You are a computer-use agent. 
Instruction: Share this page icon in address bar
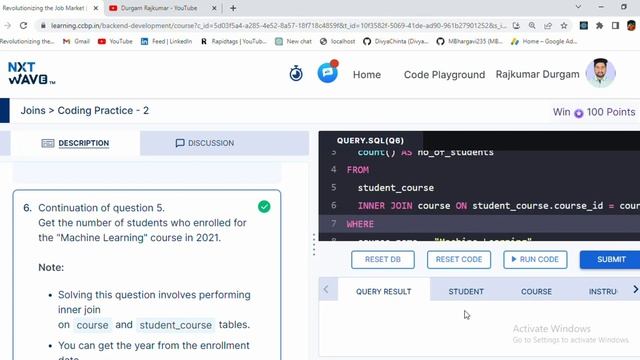(548, 25)
